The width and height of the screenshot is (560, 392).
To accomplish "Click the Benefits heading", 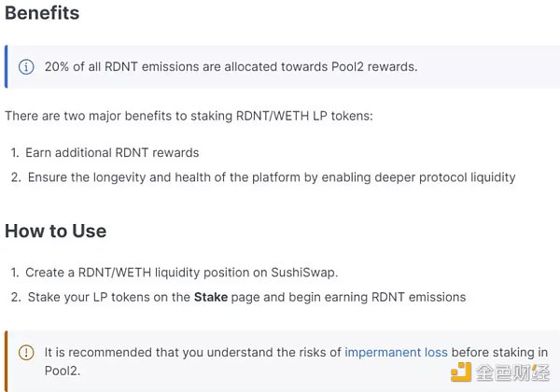I will 42,14.
